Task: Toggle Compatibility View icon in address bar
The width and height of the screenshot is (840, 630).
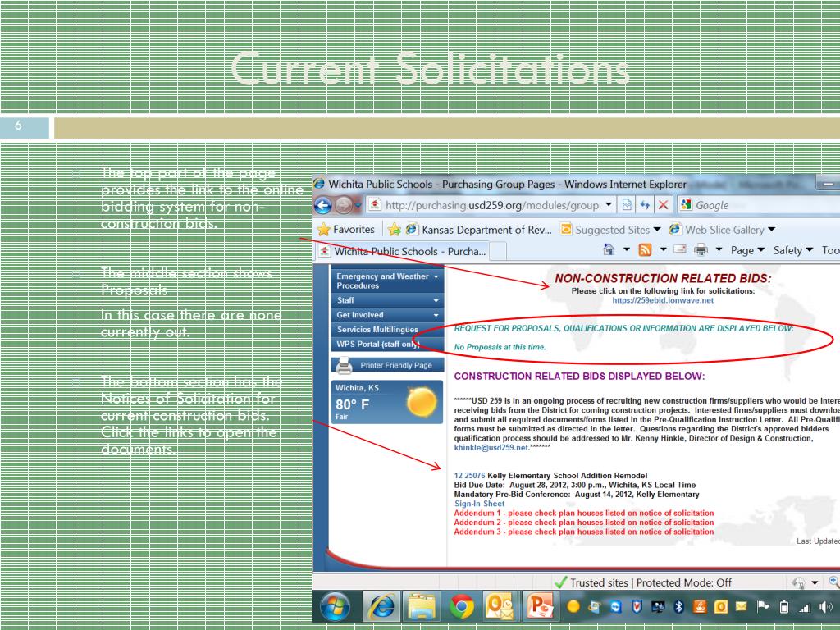Action: (x=626, y=204)
